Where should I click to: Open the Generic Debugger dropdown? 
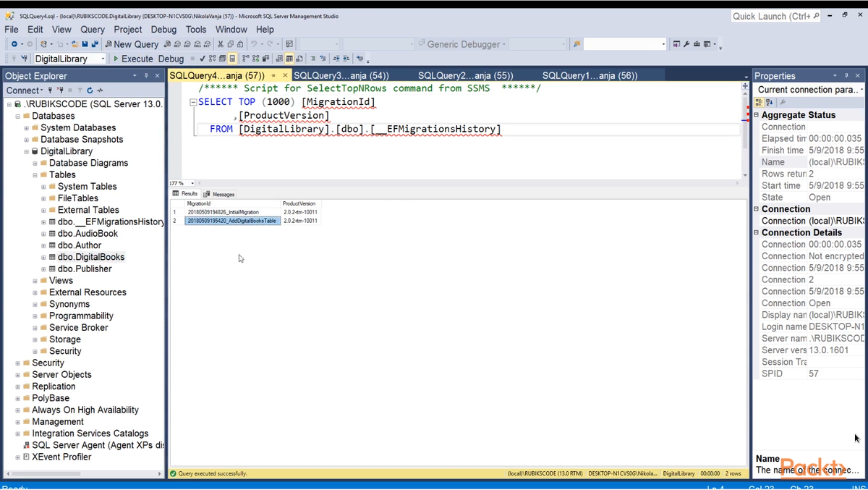504,44
